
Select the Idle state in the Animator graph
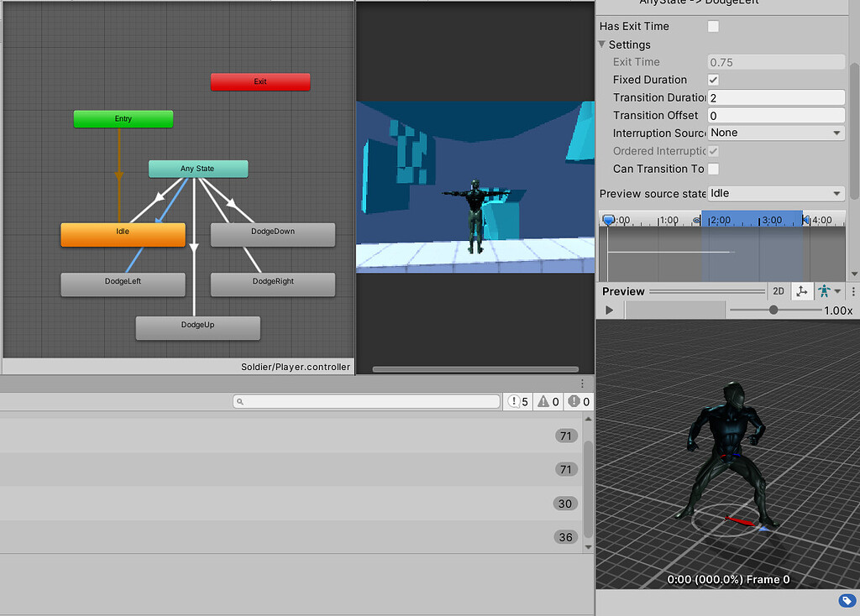pyautogui.click(x=123, y=235)
